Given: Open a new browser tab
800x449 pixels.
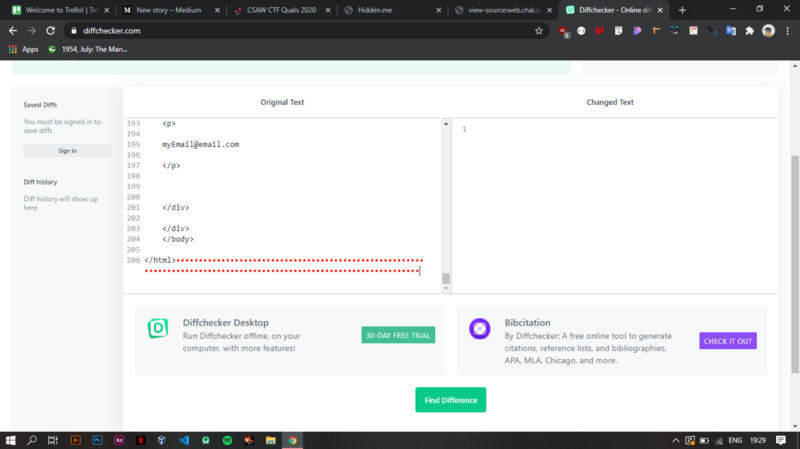Looking at the screenshot, I should tap(682, 10).
